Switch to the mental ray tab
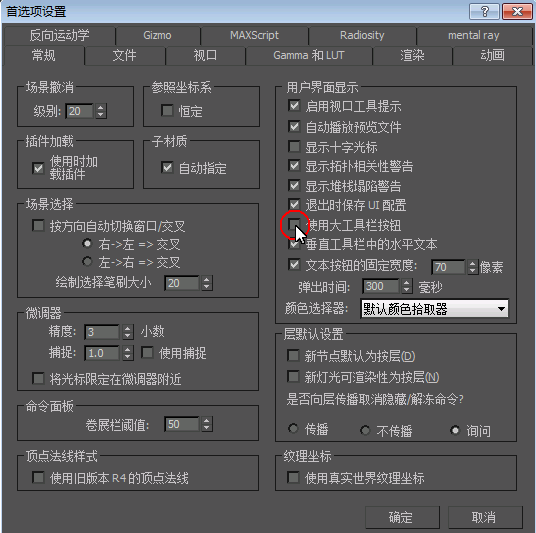The image size is (536, 533). point(473,35)
